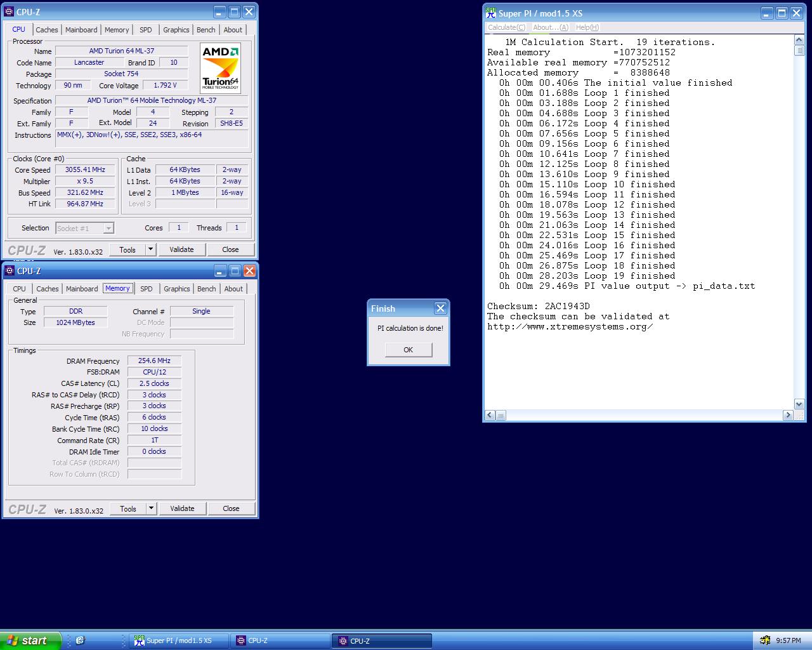Screen dimensions: 812x650
Task: Minimize the Super PI window
Action: [766, 13]
